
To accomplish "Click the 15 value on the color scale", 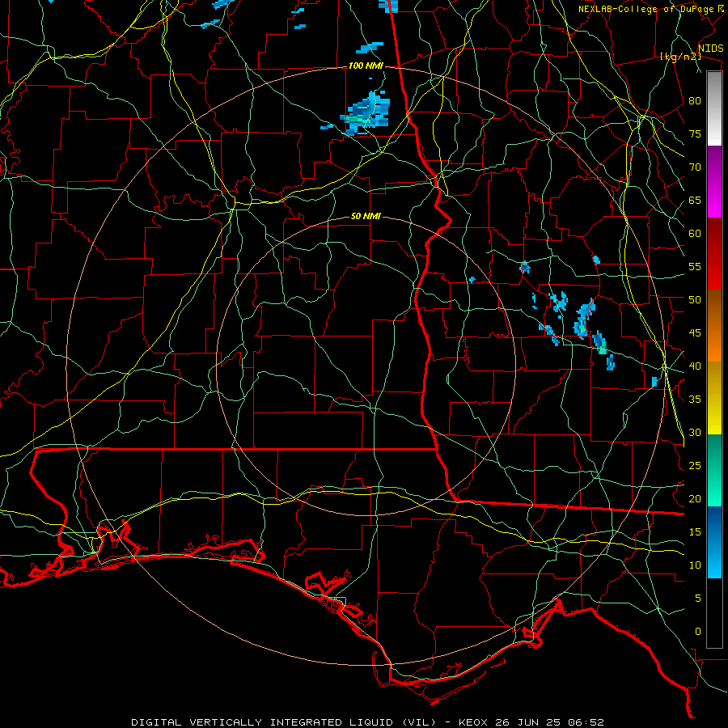I will click(695, 532).
